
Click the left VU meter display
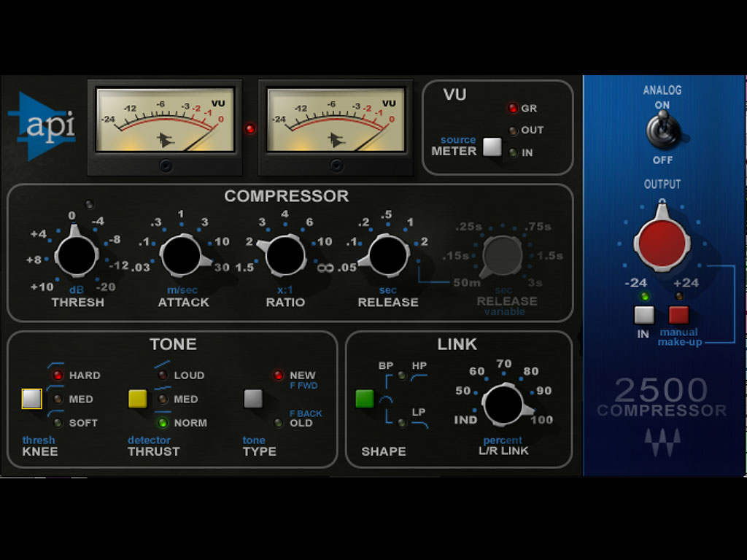click(x=165, y=120)
